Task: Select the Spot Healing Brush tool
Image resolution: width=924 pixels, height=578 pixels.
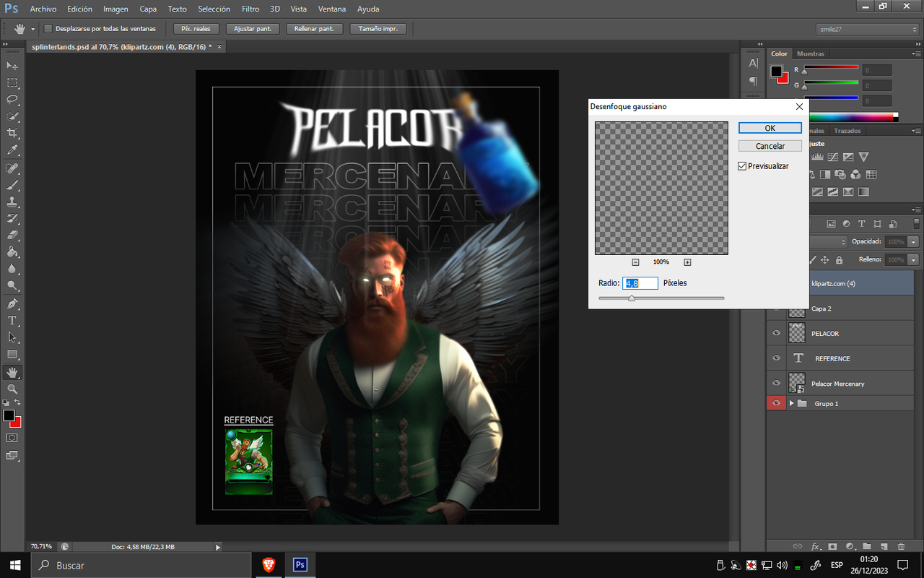Action: point(12,168)
